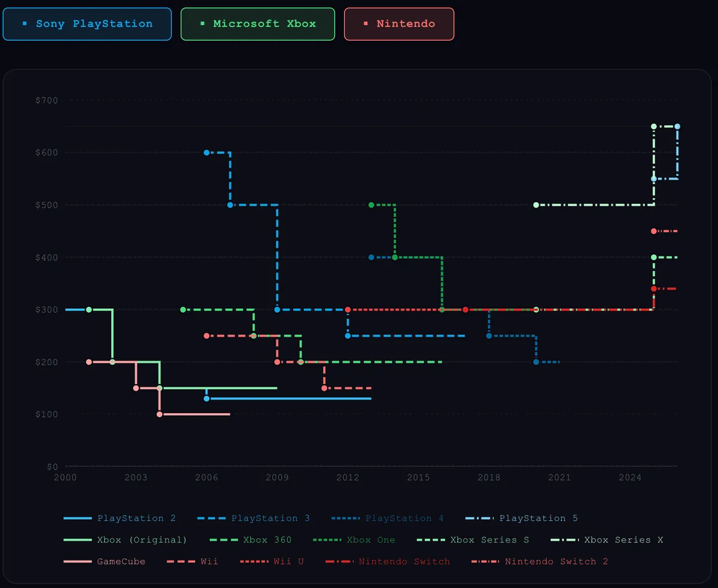Screen dimensions: 718x588
Task: Select PlayStation 4 launch point at $400
Action: 371,257
